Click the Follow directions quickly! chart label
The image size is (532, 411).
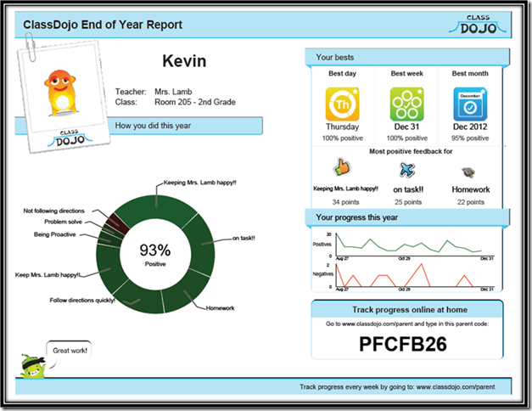point(82,301)
